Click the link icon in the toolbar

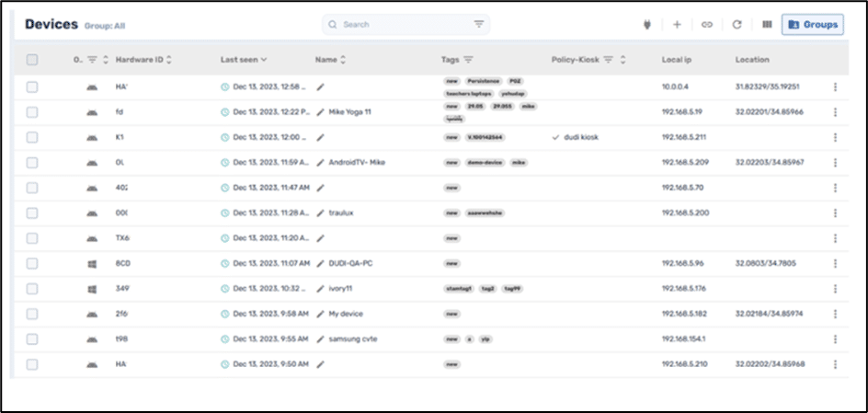coord(706,25)
